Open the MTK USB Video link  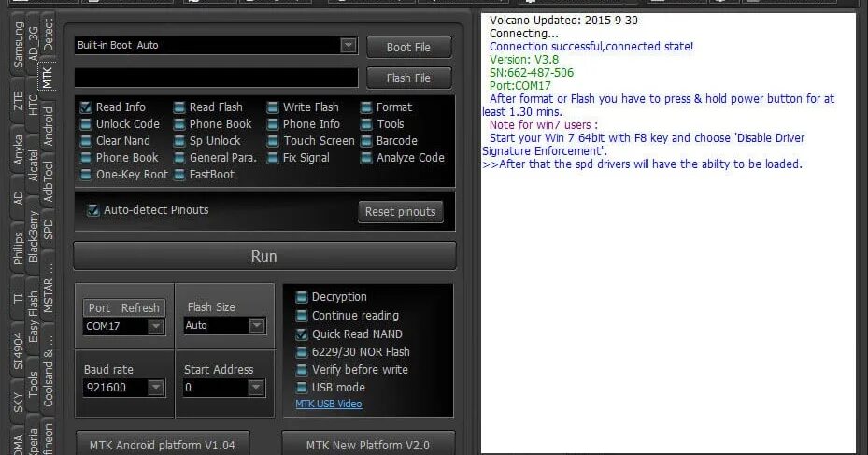329,404
